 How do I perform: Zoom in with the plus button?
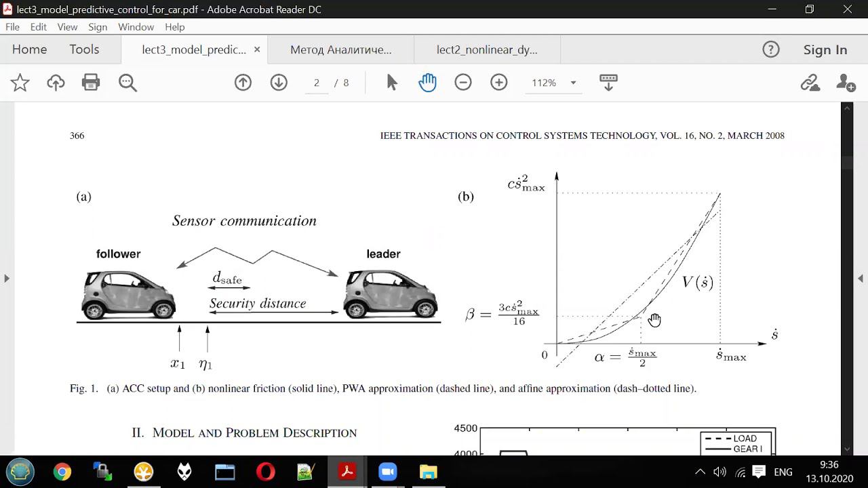pyautogui.click(x=499, y=83)
